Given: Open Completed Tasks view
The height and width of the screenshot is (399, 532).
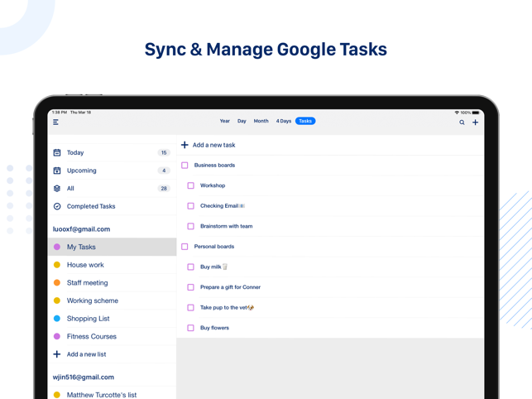Looking at the screenshot, I should click(x=113, y=206).
